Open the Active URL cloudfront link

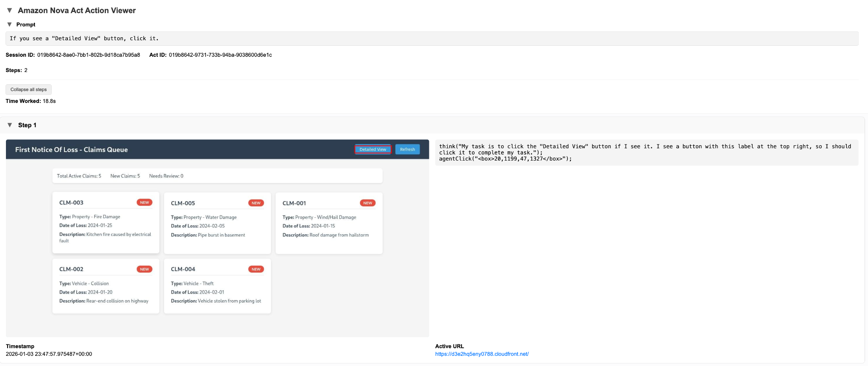[x=482, y=354]
